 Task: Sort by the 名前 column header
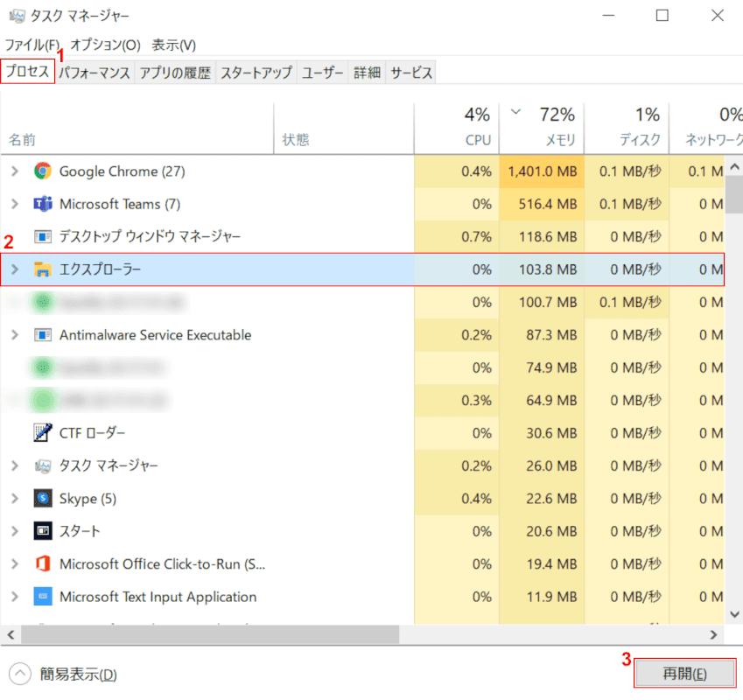pyautogui.click(x=137, y=129)
